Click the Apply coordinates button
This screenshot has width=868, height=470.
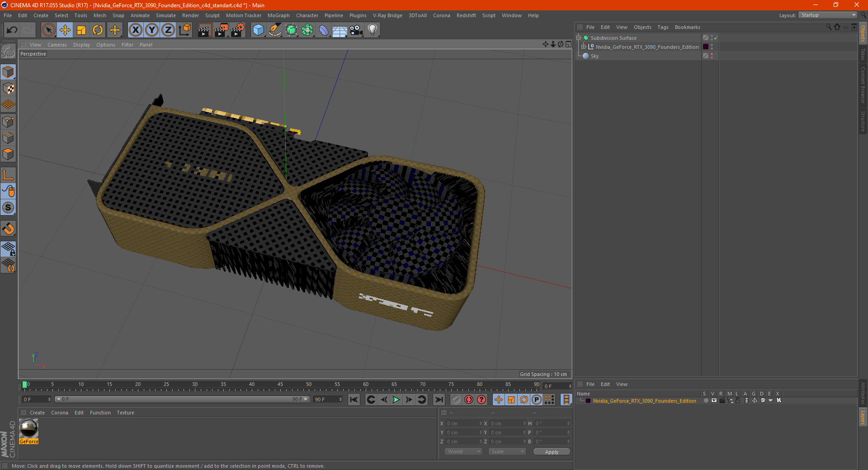click(x=552, y=452)
